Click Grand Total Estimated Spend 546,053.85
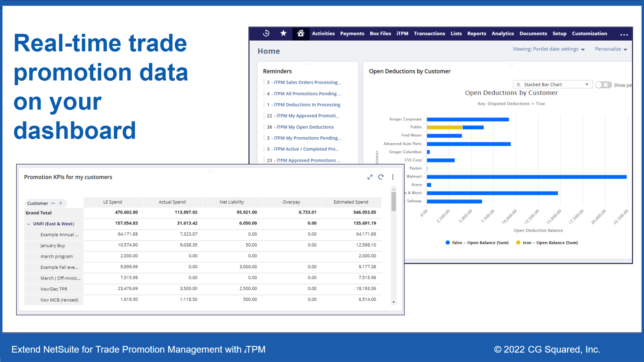The image size is (644, 362). (x=365, y=212)
